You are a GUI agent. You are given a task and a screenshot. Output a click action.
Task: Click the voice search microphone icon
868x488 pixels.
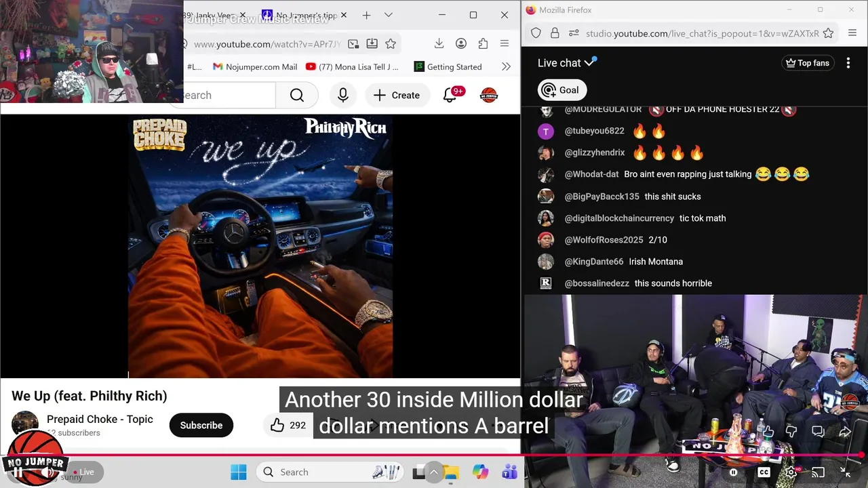(343, 96)
